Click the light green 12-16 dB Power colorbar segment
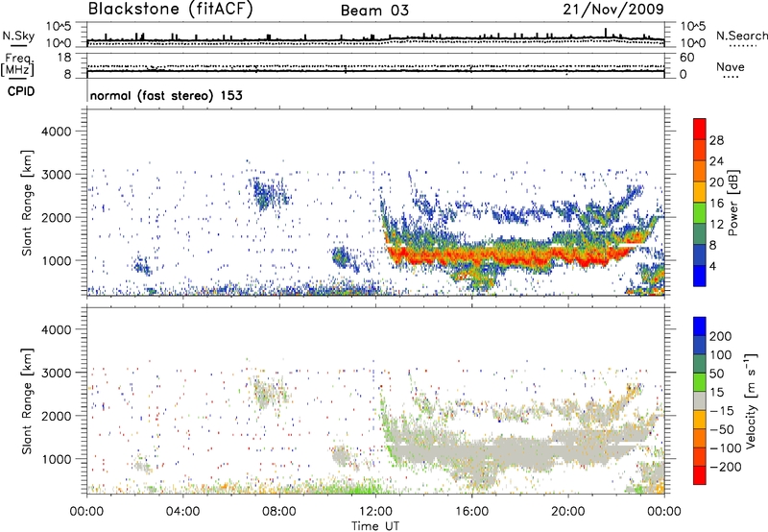This screenshot has height=532, width=768. pos(700,213)
